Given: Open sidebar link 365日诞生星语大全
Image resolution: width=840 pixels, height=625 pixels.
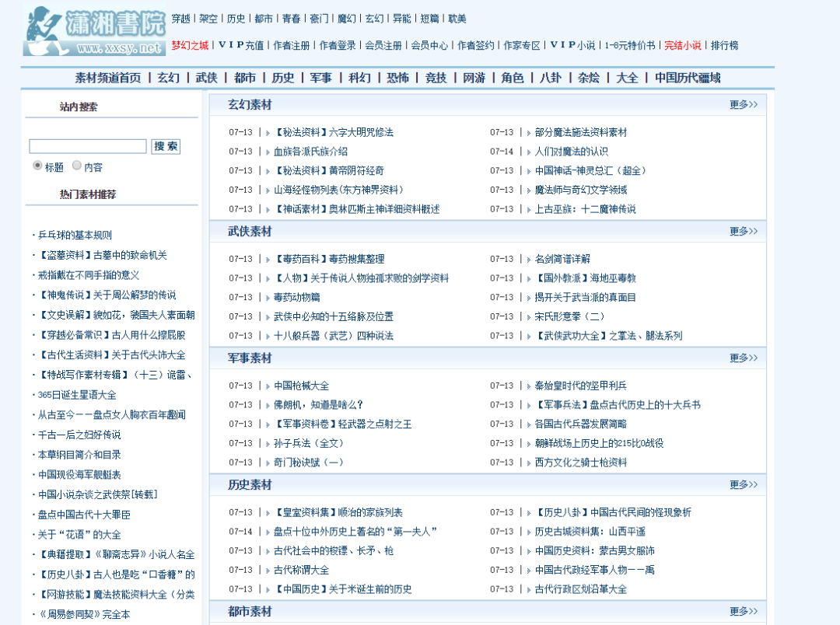Looking at the screenshot, I should tap(77, 395).
